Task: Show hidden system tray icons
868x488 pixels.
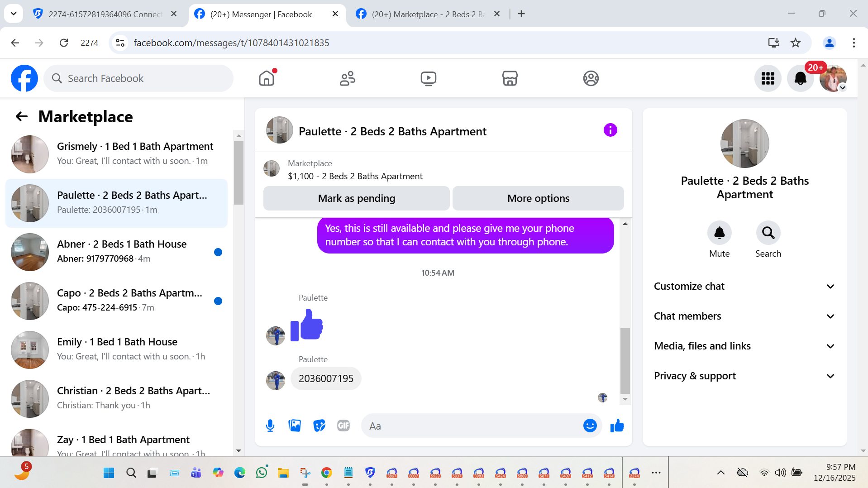Action: click(721, 473)
